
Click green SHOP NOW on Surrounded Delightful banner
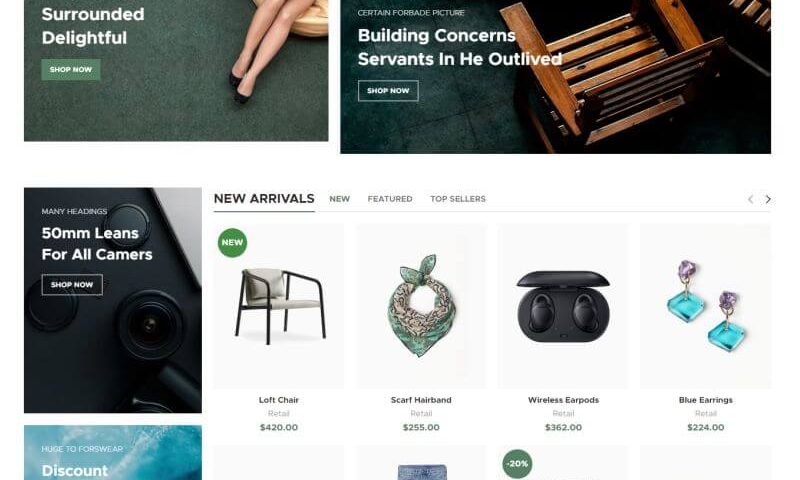coord(71,70)
